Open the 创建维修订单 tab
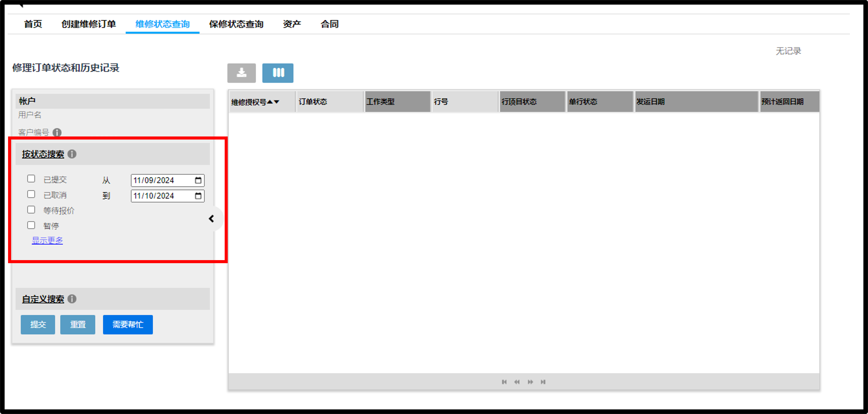 (89, 24)
